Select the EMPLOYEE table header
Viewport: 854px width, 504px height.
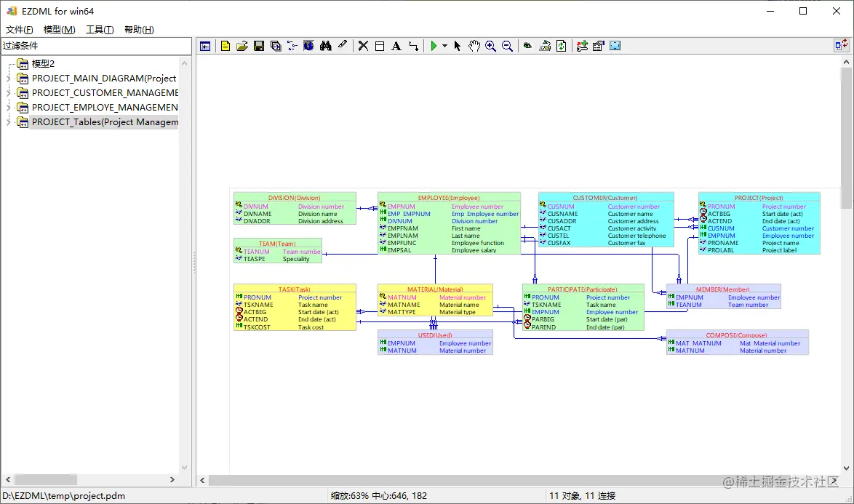[449, 198]
